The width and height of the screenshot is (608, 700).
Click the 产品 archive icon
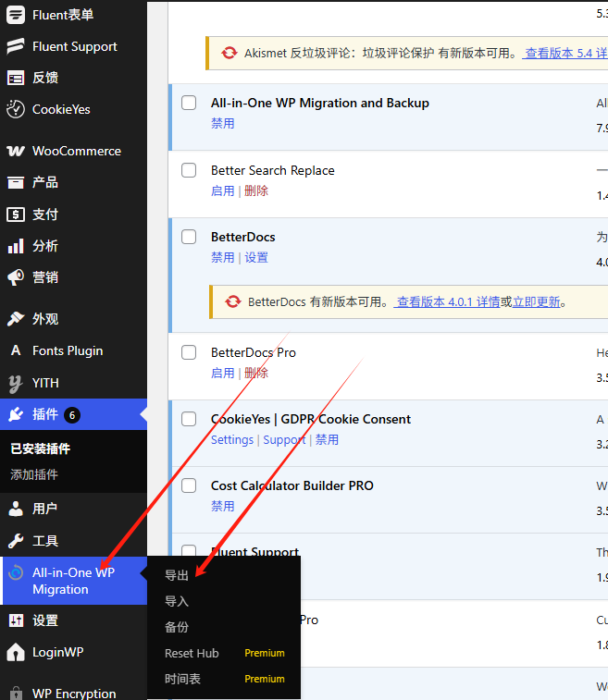(16, 182)
